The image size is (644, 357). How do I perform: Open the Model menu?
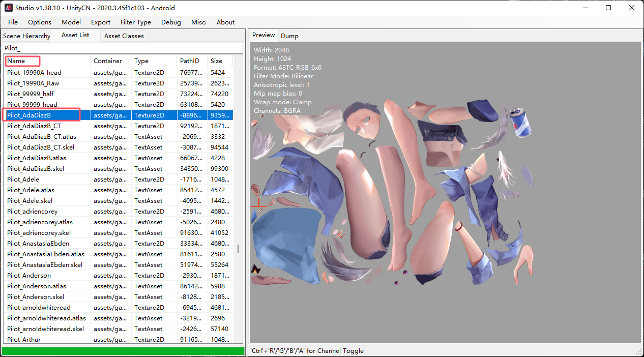point(71,22)
